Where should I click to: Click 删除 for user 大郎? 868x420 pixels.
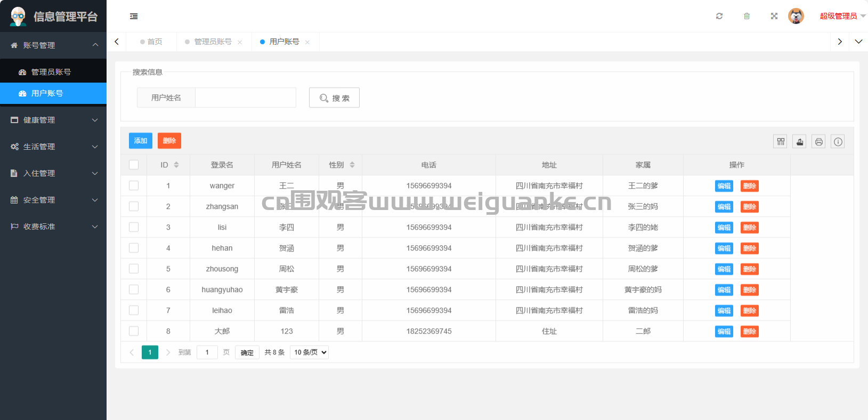750,332
